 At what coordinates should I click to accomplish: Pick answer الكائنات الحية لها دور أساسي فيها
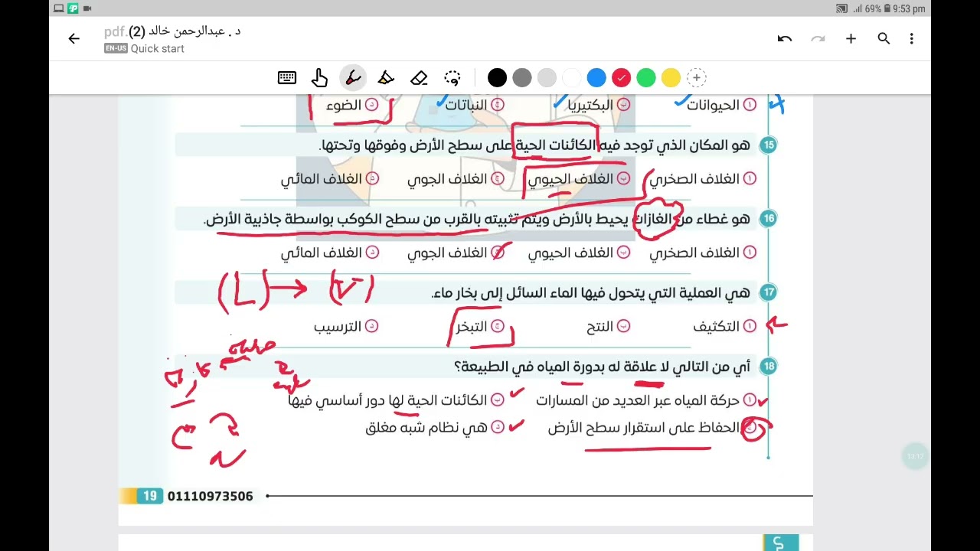click(396, 399)
